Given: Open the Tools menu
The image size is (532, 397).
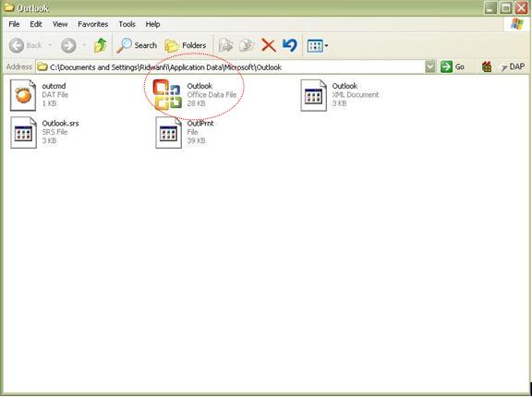Looking at the screenshot, I should coord(127,24).
